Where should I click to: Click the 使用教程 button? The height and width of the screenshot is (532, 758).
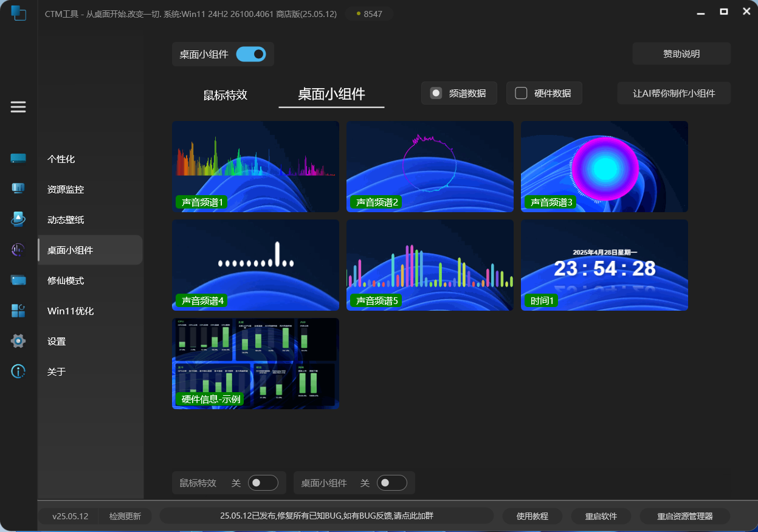(x=532, y=516)
